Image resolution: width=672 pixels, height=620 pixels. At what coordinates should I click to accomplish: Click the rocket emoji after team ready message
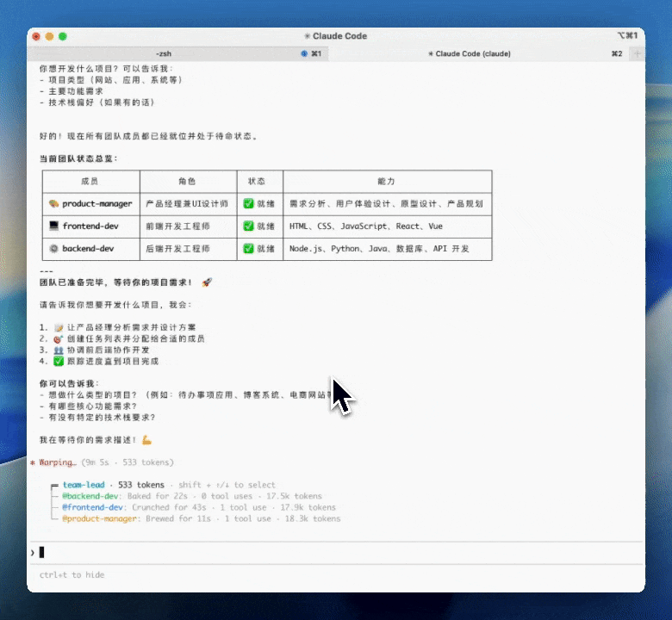207,282
